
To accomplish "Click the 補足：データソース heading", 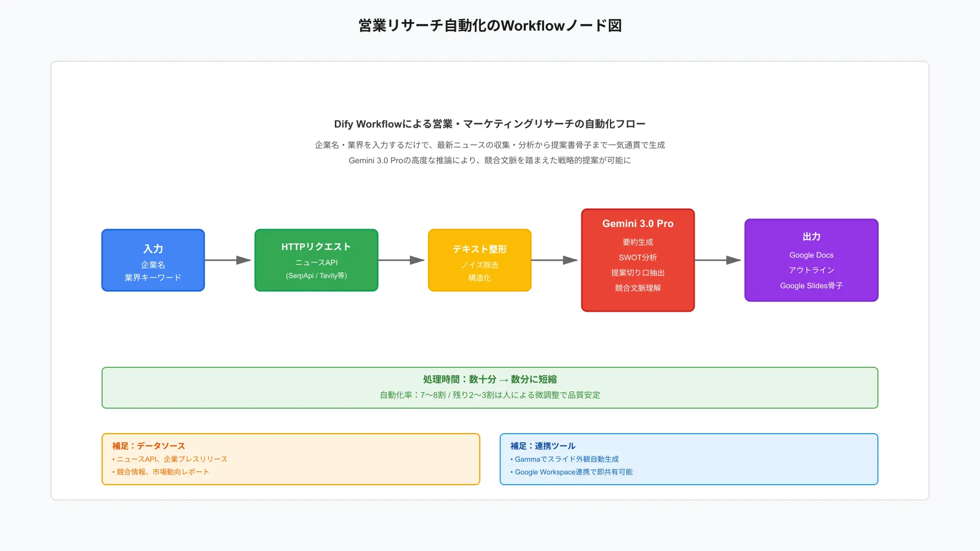I will 149,446.
